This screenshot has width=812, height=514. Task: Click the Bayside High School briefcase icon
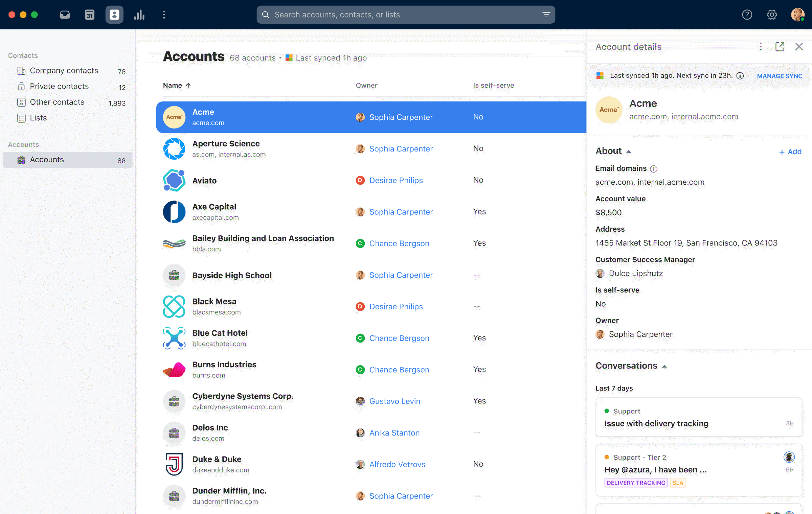174,275
